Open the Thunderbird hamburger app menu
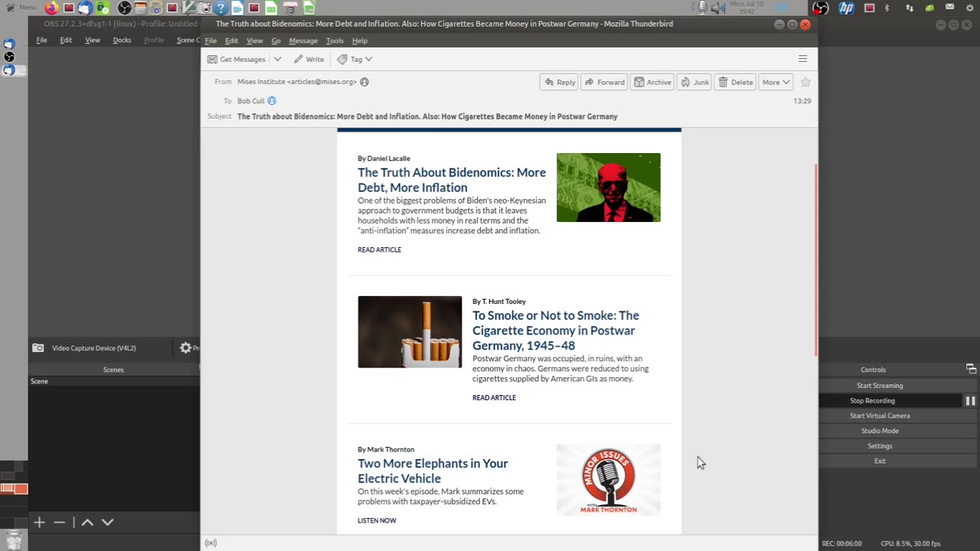The height and width of the screenshot is (551, 980). [802, 59]
